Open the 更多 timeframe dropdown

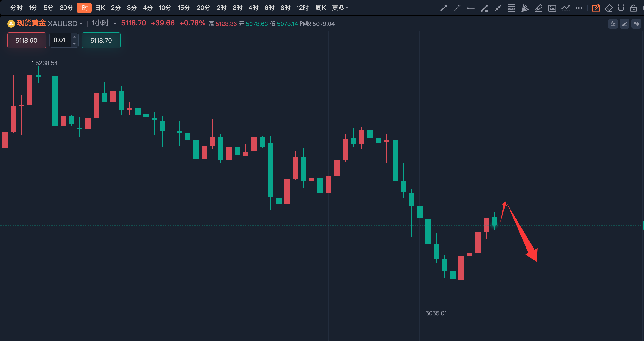340,8
